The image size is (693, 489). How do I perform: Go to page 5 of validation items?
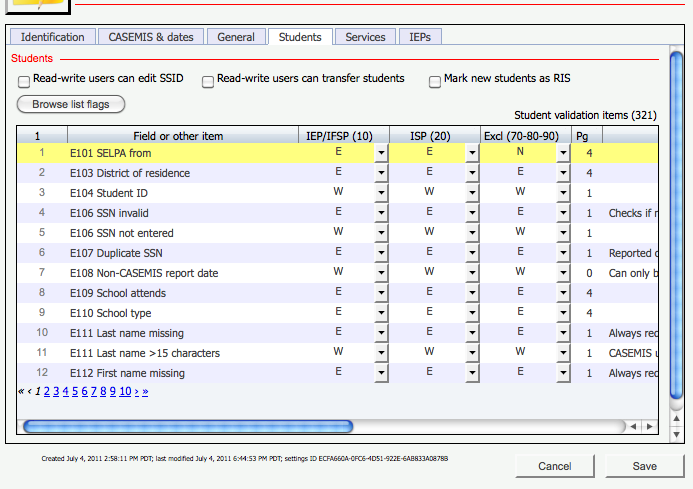tap(75, 392)
